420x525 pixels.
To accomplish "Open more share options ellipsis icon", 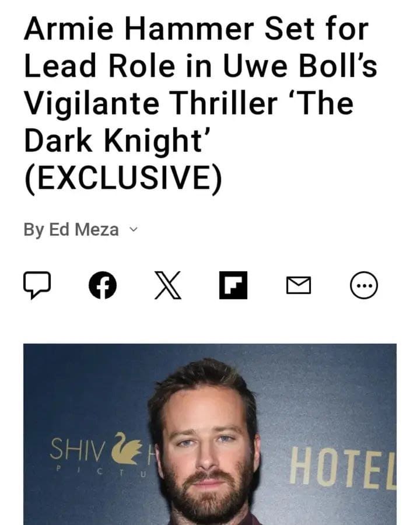I will 364,285.
